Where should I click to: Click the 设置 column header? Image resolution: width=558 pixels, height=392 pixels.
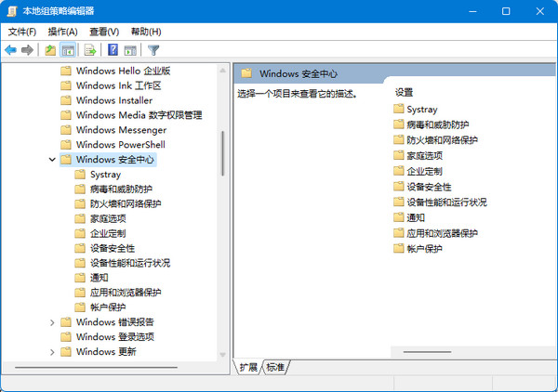[404, 93]
